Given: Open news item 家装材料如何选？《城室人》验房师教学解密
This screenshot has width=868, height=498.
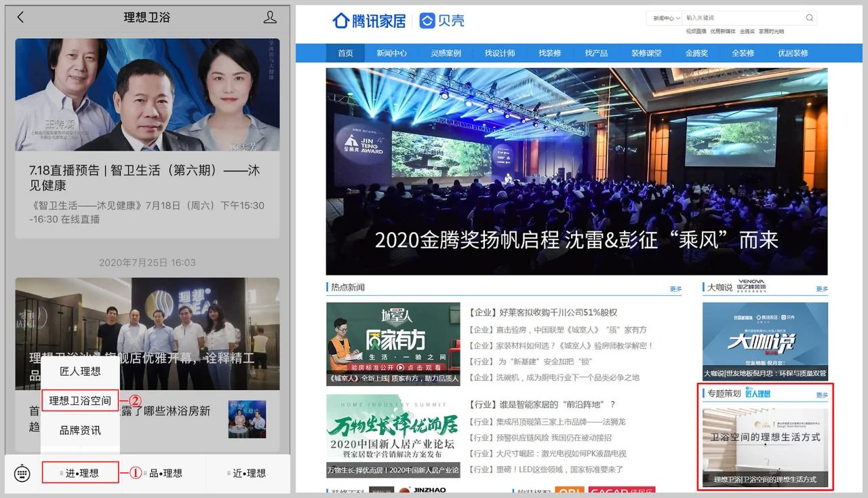Looking at the screenshot, I should point(561,345).
